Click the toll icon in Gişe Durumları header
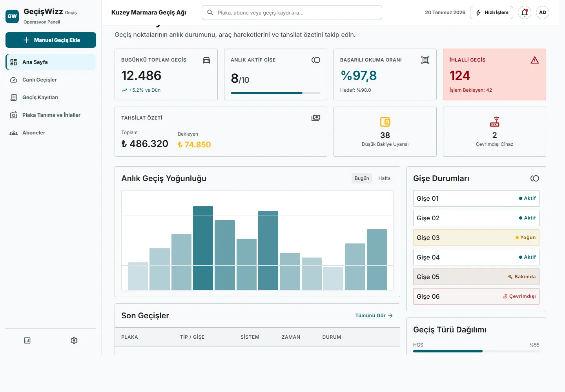The image size is (565, 392). coord(535,178)
